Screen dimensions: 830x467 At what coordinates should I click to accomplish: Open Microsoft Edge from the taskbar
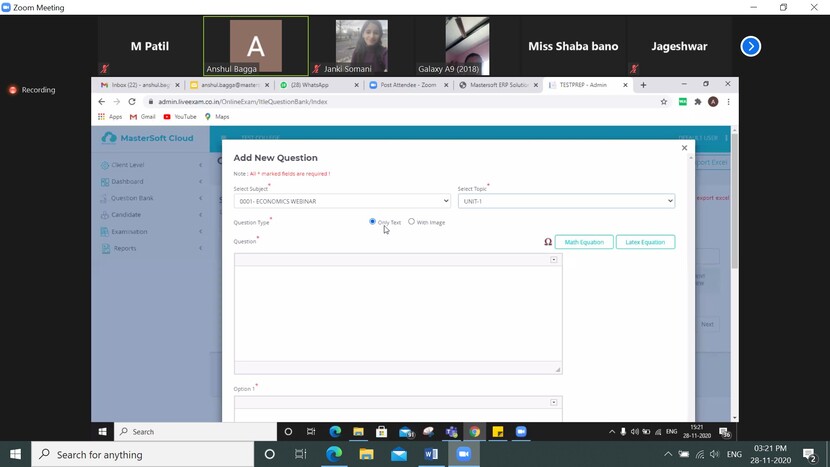[334, 454]
